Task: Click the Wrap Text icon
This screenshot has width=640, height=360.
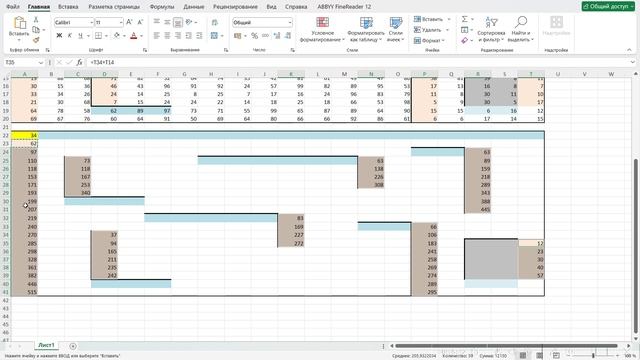Action: 215,22
